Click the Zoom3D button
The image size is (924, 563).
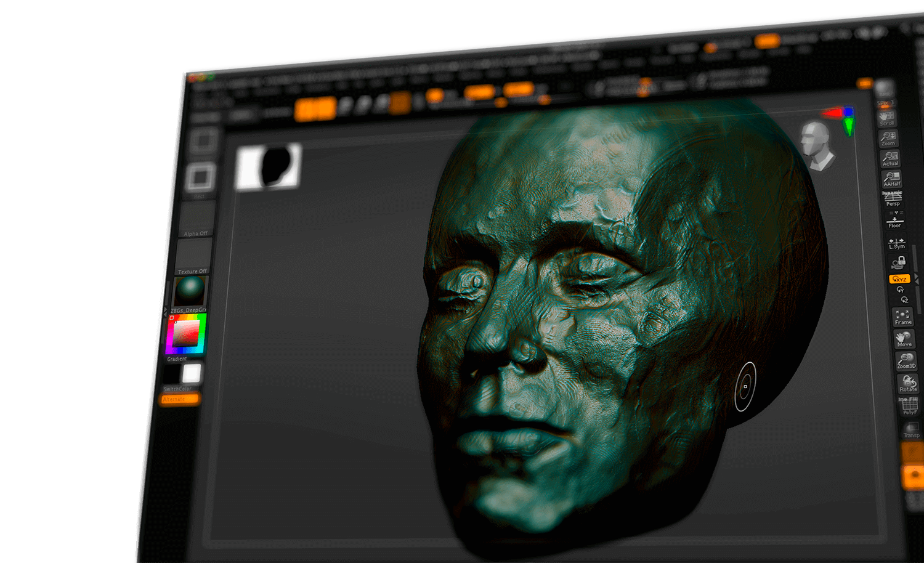coord(906,361)
